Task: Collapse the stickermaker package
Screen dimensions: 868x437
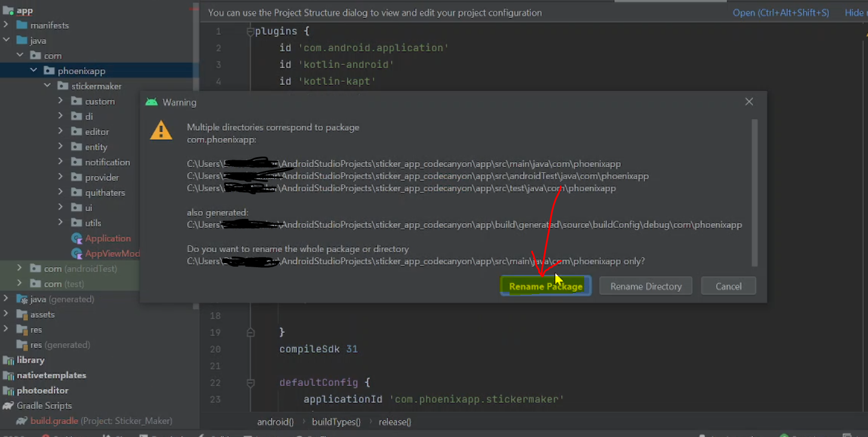Action: (47, 86)
